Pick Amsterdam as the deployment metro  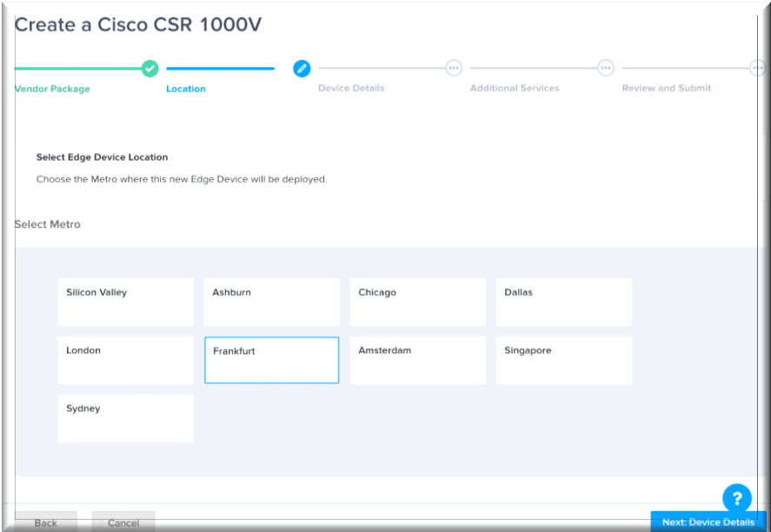coord(417,360)
